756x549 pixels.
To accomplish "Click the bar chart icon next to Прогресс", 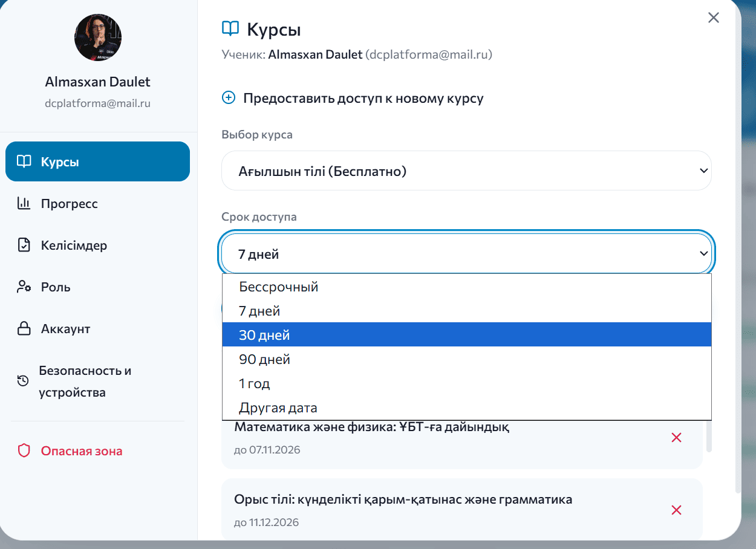I will click(x=24, y=203).
